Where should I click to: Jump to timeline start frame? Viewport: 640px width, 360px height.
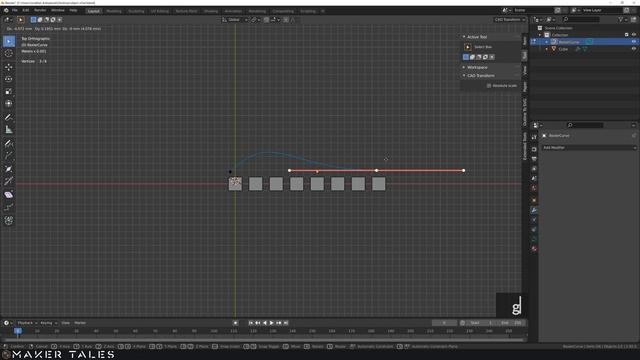pyautogui.click(x=251, y=323)
